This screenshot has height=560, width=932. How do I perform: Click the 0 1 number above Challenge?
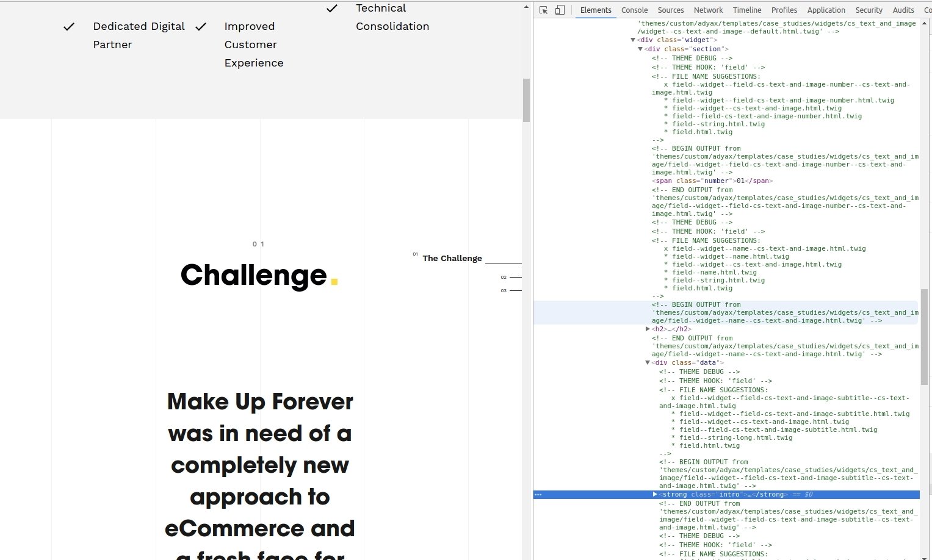pyautogui.click(x=258, y=244)
